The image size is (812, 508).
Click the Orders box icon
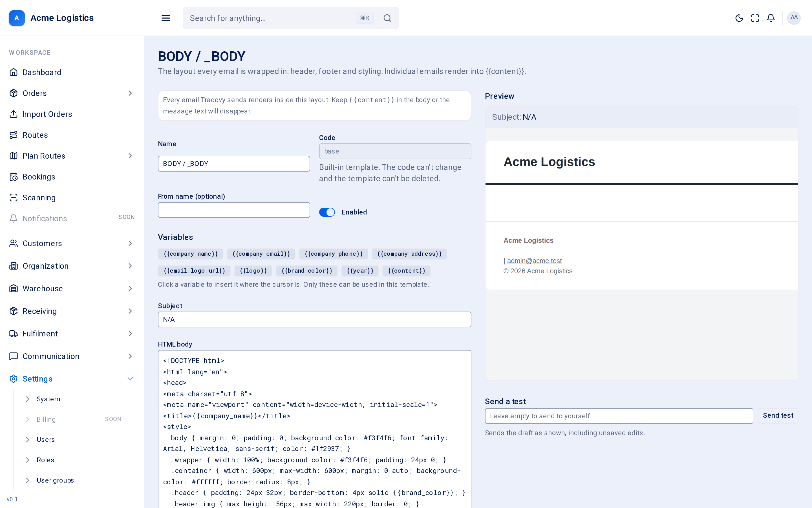(x=14, y=93)
